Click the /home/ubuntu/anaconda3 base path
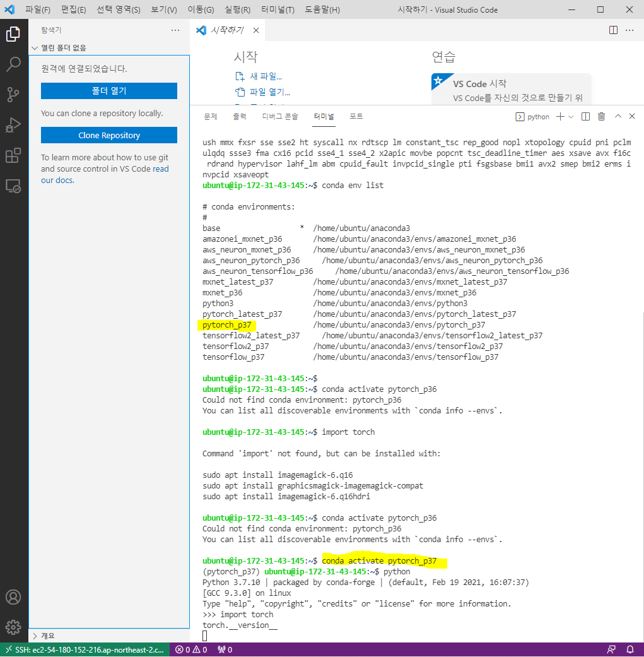Screen dimensions: 644x657 [361, 228]
